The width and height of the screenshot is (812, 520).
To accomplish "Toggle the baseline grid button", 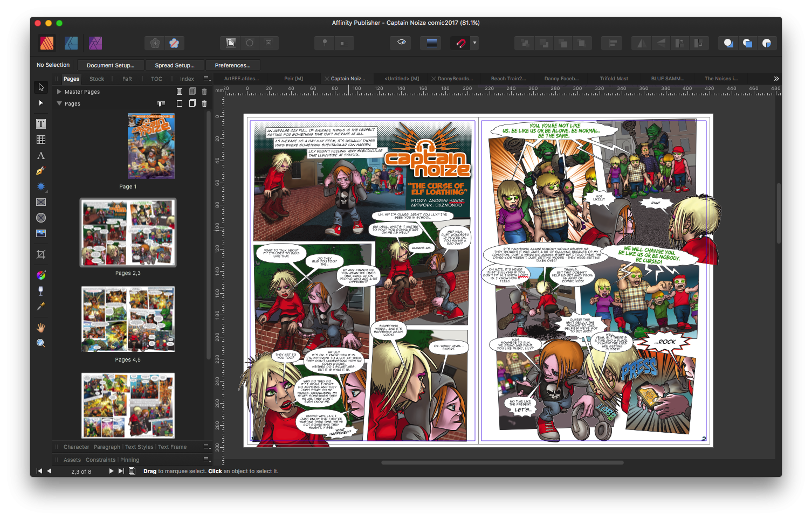I will (x=431, y=43).
